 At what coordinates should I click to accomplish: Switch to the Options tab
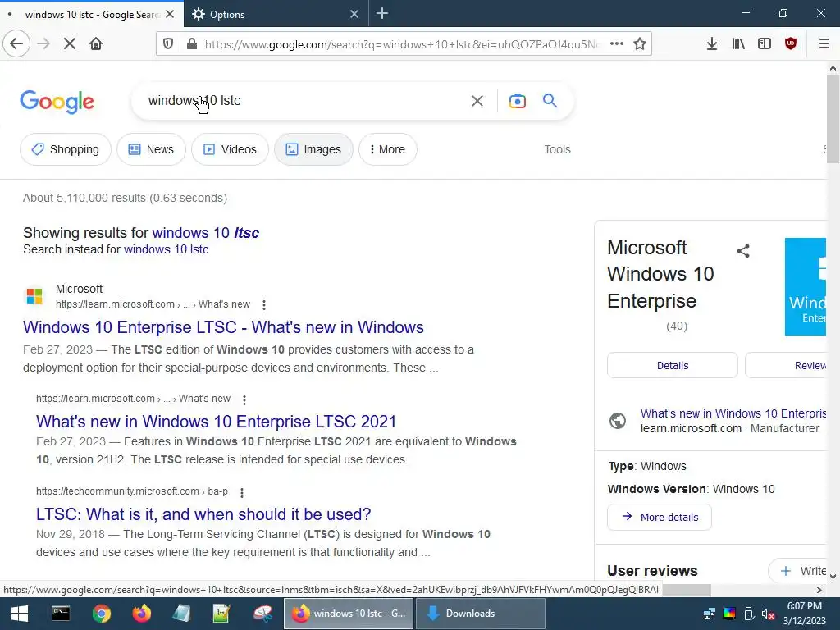point(276,14)
